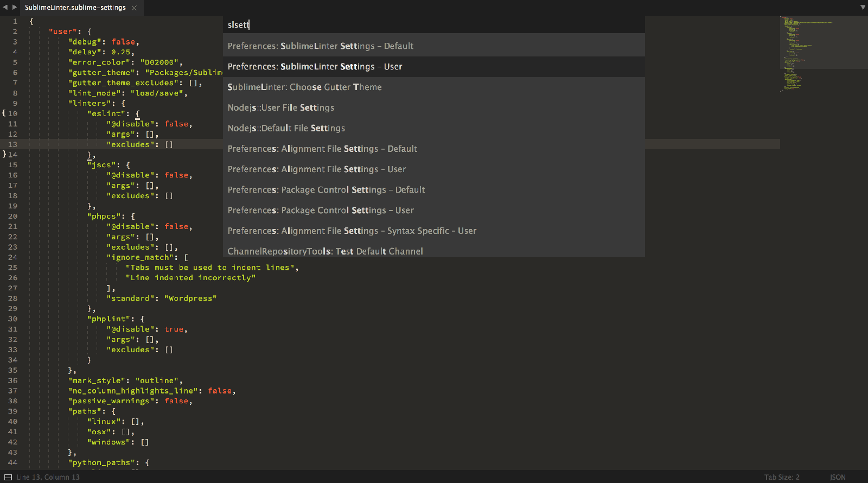Click the opening bracket marker at line 10
Image resolution: width=868 pixels, height=483 pixels.
4,113
